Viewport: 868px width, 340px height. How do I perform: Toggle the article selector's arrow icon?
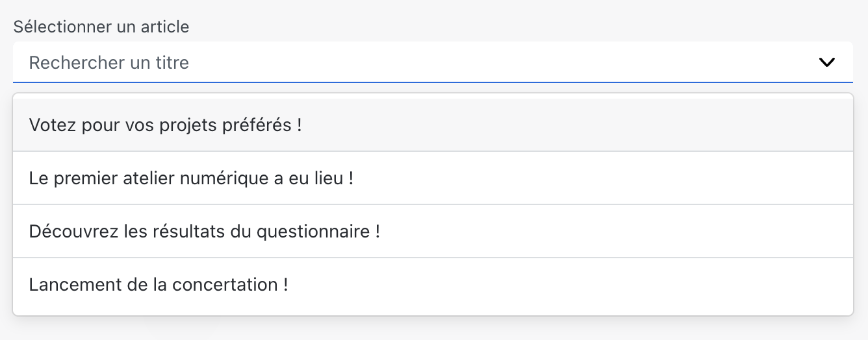pyautogui.click(x=826, y=62)
